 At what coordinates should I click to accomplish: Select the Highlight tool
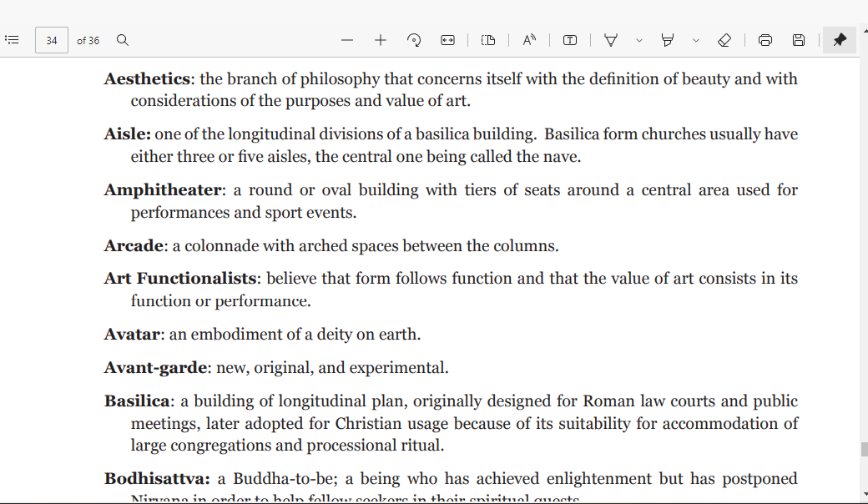coord(668,40)
